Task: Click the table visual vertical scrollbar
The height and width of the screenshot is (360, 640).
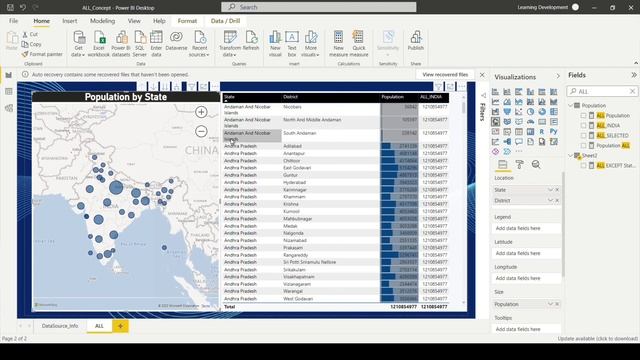Action: click(464, 107)
